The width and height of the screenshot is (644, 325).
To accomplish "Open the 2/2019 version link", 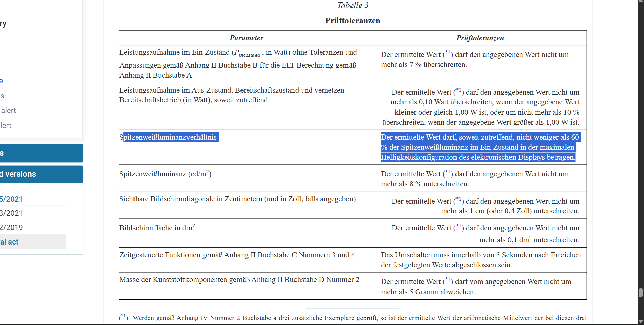I will [x=11, y=227].
